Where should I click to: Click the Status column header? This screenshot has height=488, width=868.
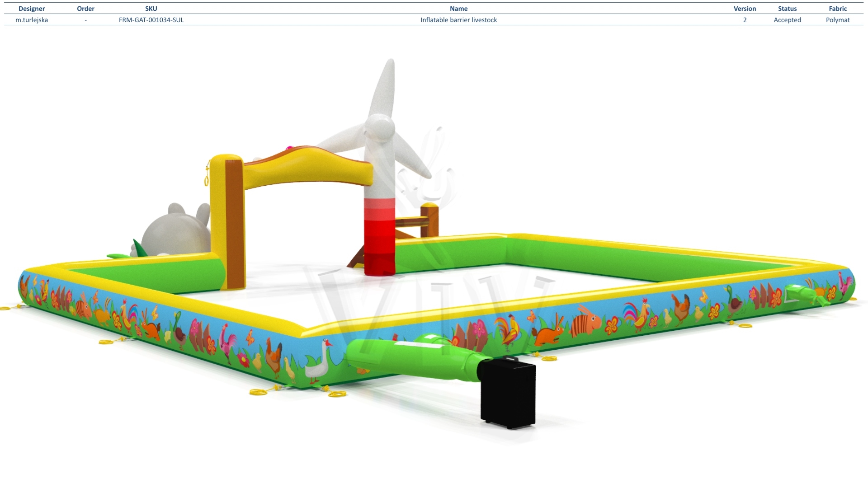[x=787, y=9]
